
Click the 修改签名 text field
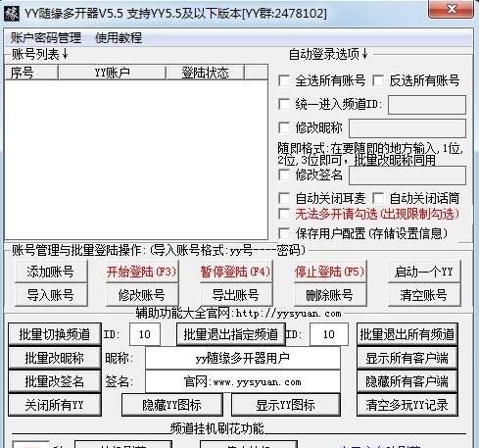pos(407,175)
